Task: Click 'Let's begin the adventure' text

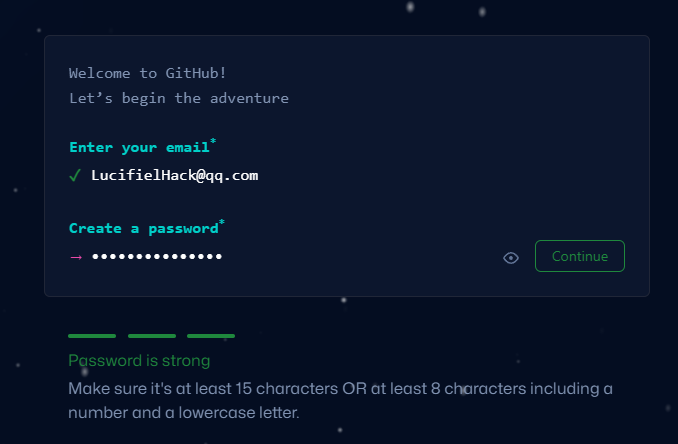Action: tap(179, 98)
